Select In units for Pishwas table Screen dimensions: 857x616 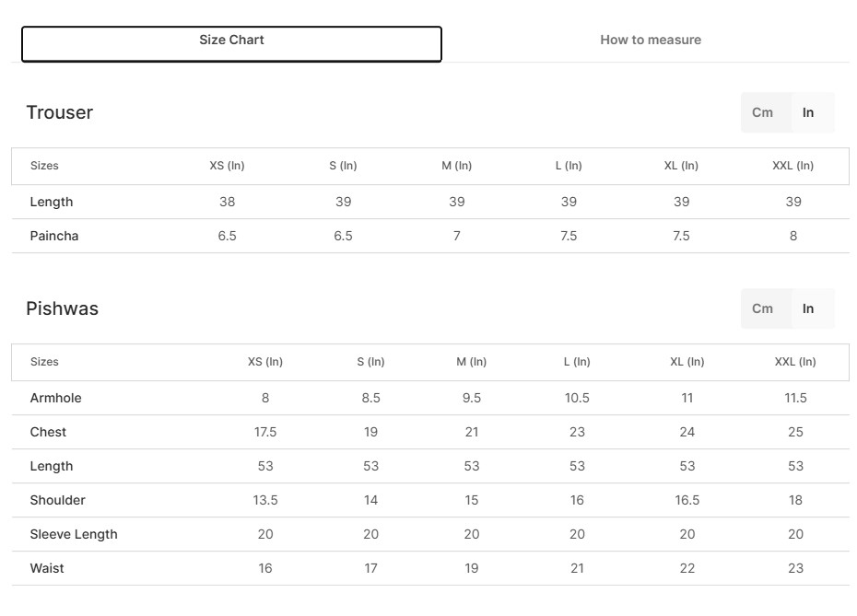click(x=808, y=308)
